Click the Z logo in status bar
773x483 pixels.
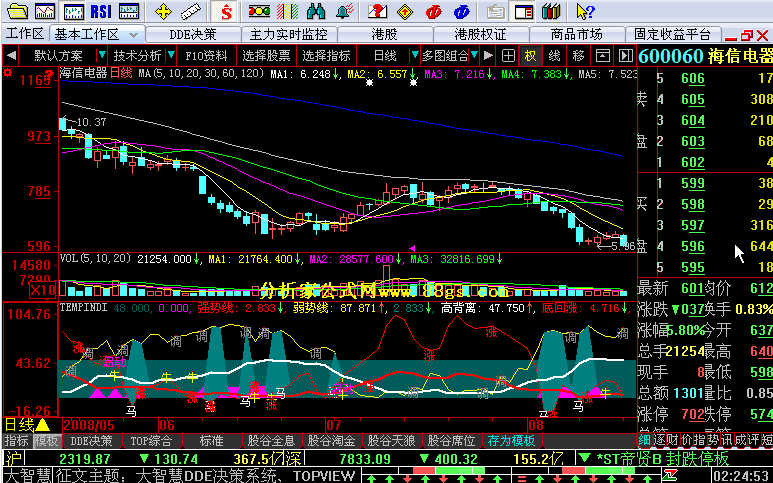point(669,476)
